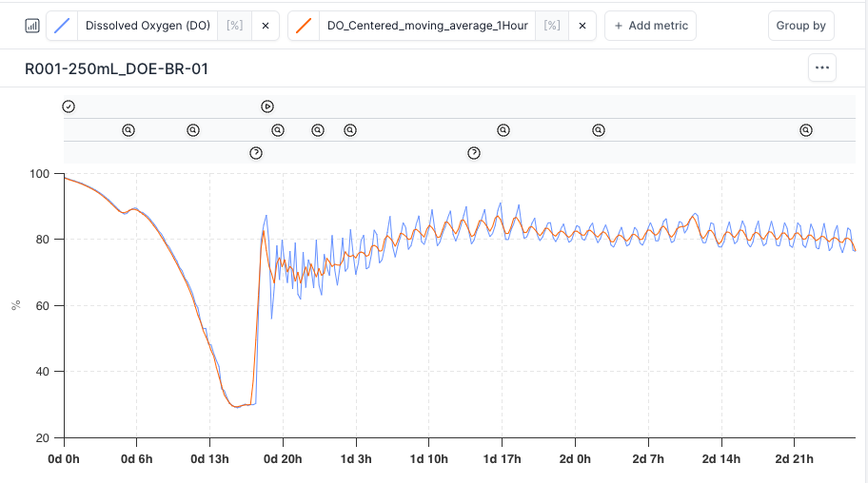868x483 pixels.
Task: Click the first sample marker in middle row
Action: [128, 130]
